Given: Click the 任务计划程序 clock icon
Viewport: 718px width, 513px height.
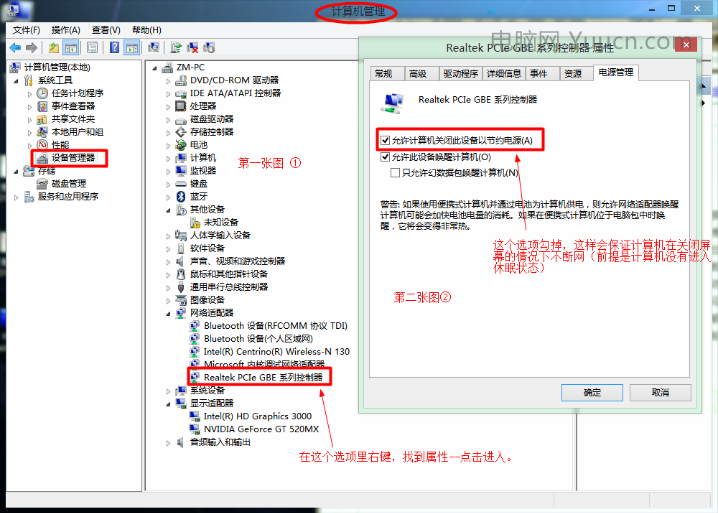Looking at the screenshot, I should pos(42,93).
